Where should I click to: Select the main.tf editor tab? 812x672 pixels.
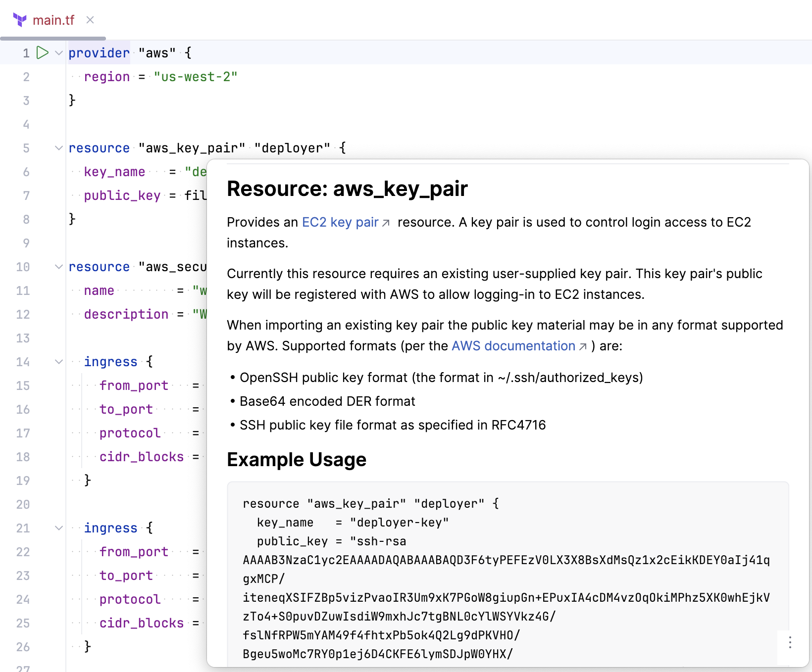(53, 20)
